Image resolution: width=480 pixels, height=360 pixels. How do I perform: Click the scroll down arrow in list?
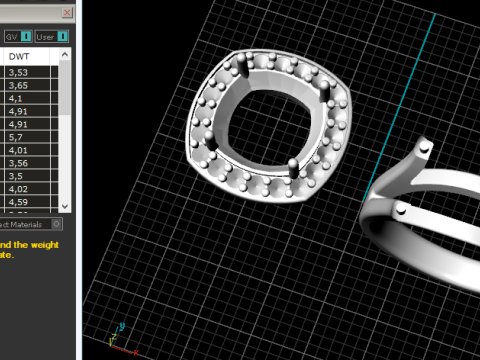click(x=65, y=206)
